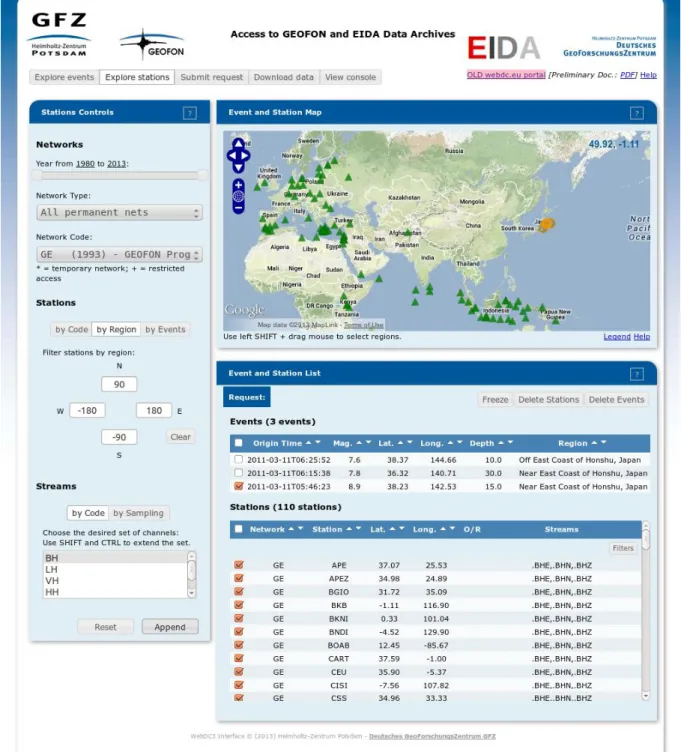Open help icon on Stations Controls panel

coord(190,113)
